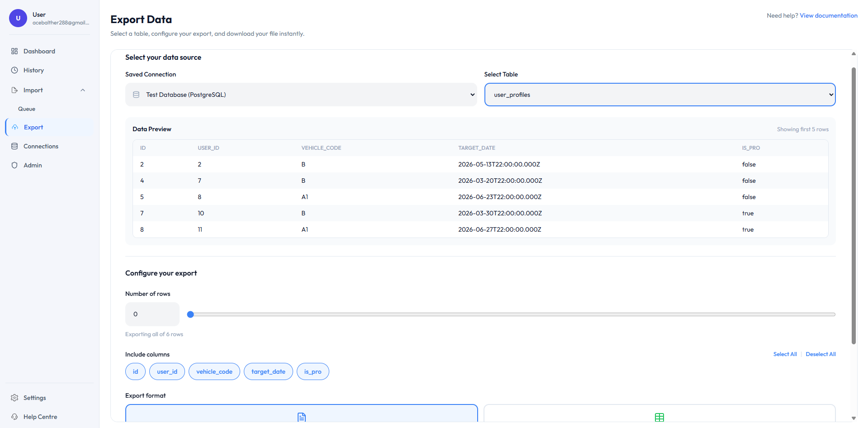Image resolution: width=868 pixels, height=428 pixels.
Task: Toggle the vehicle_code column off
Action: coord(214,371)
